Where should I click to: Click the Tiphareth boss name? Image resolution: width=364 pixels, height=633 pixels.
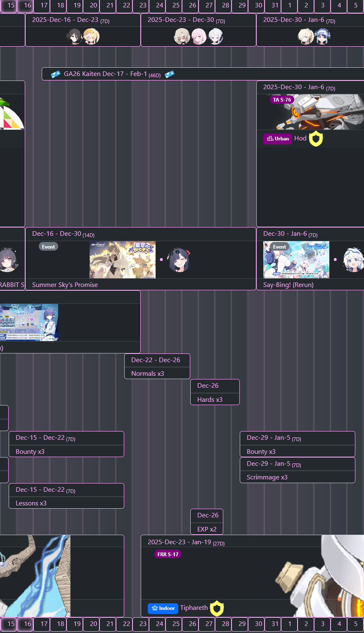[x=194, y=608]
